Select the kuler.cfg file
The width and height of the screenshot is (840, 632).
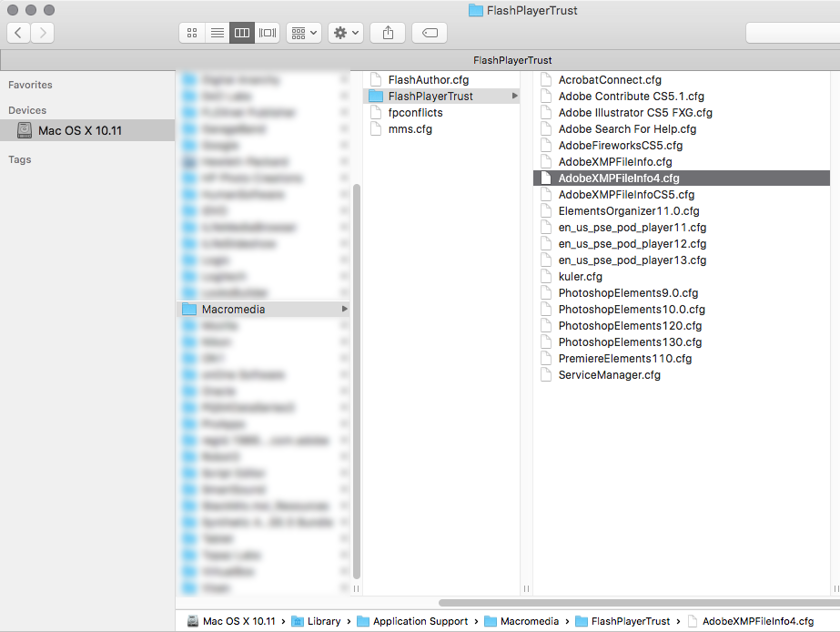[579, 276]
